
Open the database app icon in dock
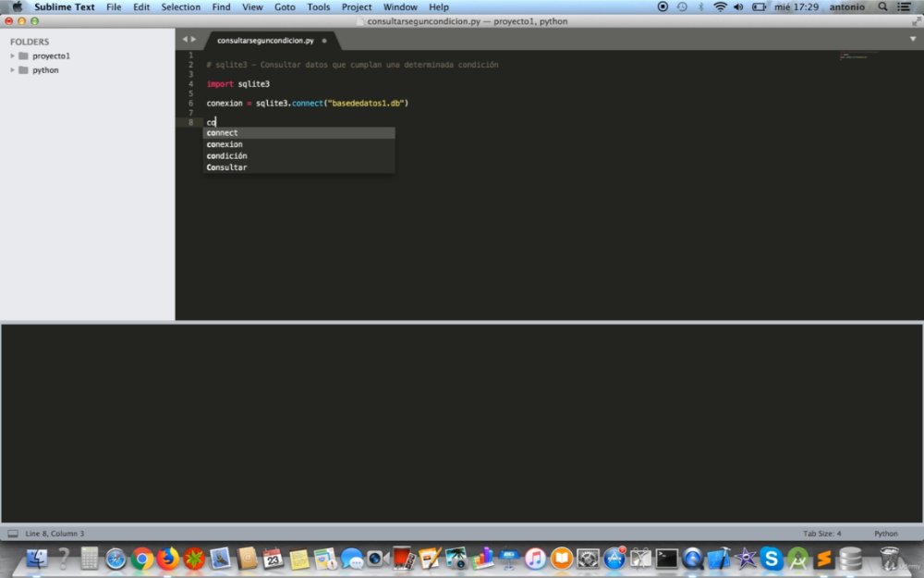tap(850, 559)
